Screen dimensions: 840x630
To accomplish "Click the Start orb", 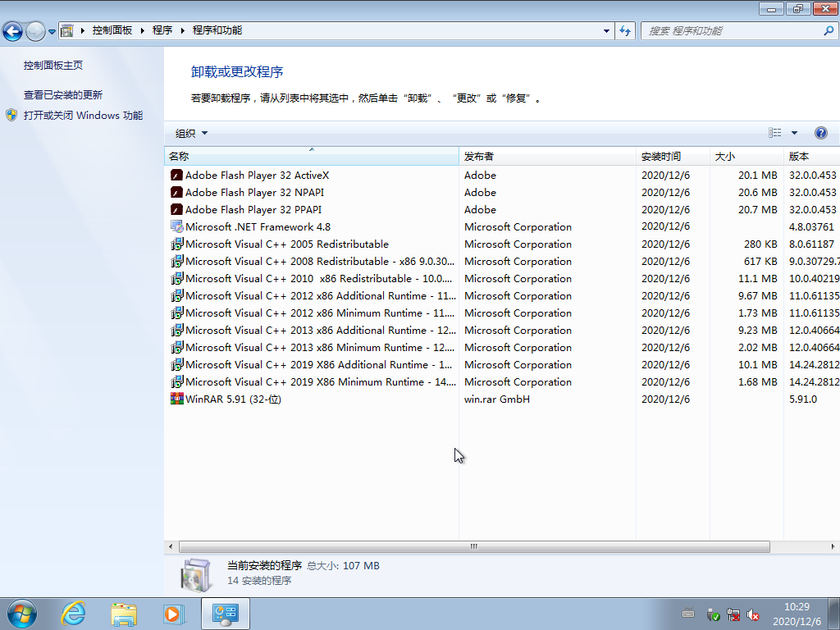I will pyautogui.click(x=21, y=613).
